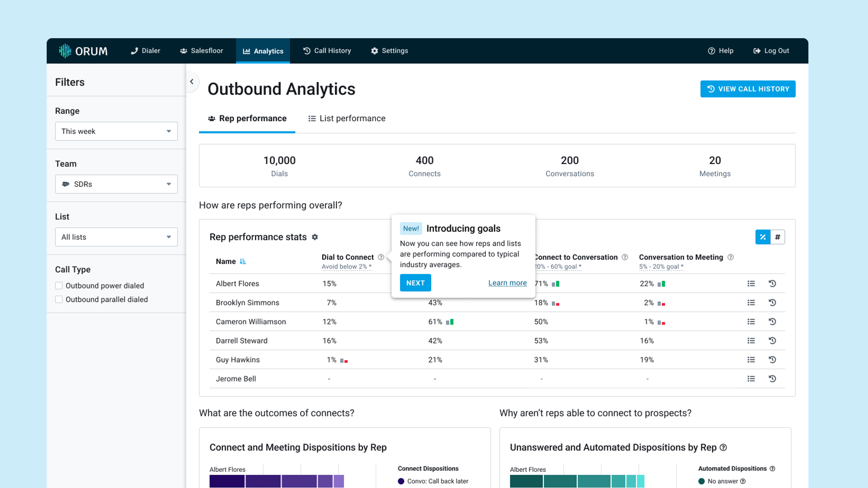Image resolution: width=868 pixels, height=488 pixels.
Task: Click the number toggle icon in stats header
Action: coord(777,237)
